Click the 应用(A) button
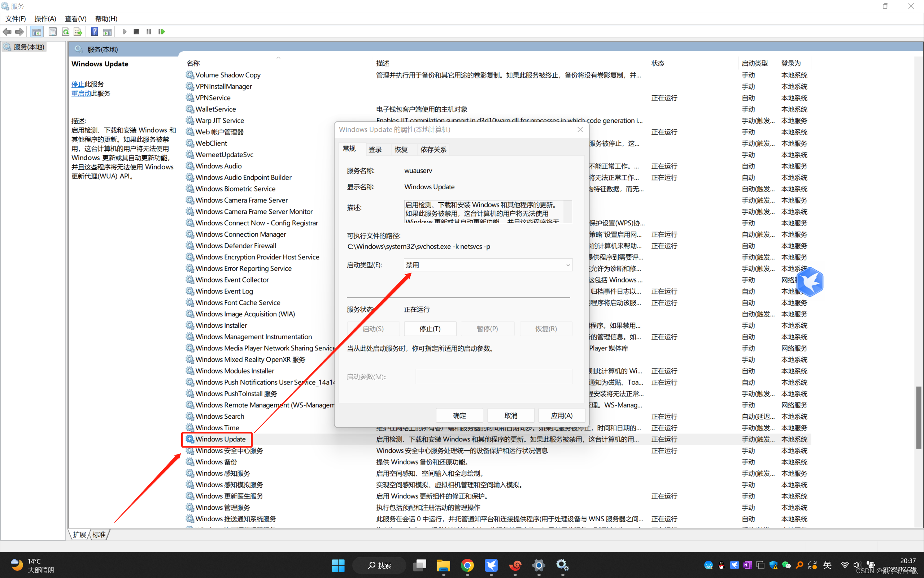Image resolution: width=924 pixels, height=578 pixels. click(x=562, y=415)
